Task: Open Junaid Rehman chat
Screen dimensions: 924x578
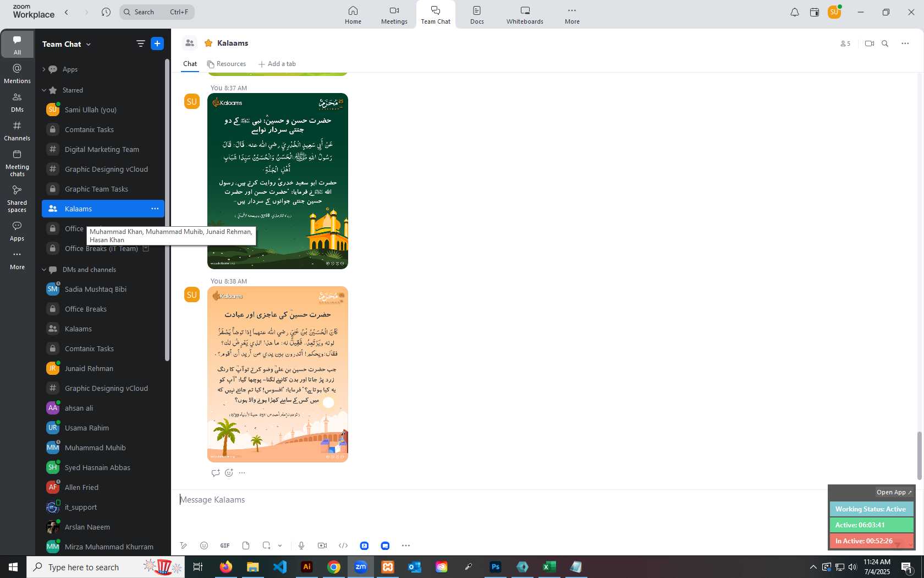Action: (103, 368)
